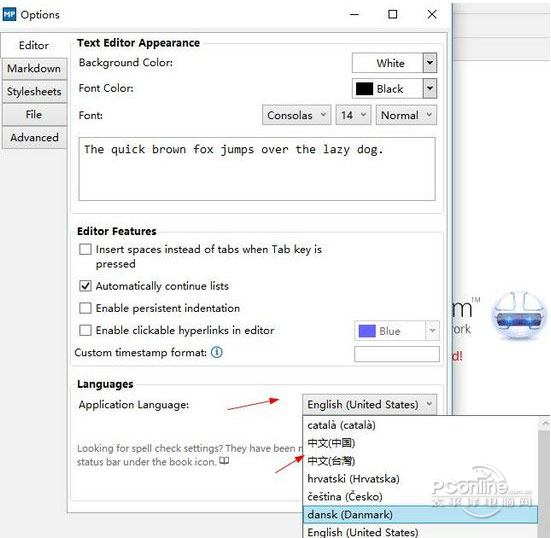
Task: Minimize the Options window
Action: [355, 14]
